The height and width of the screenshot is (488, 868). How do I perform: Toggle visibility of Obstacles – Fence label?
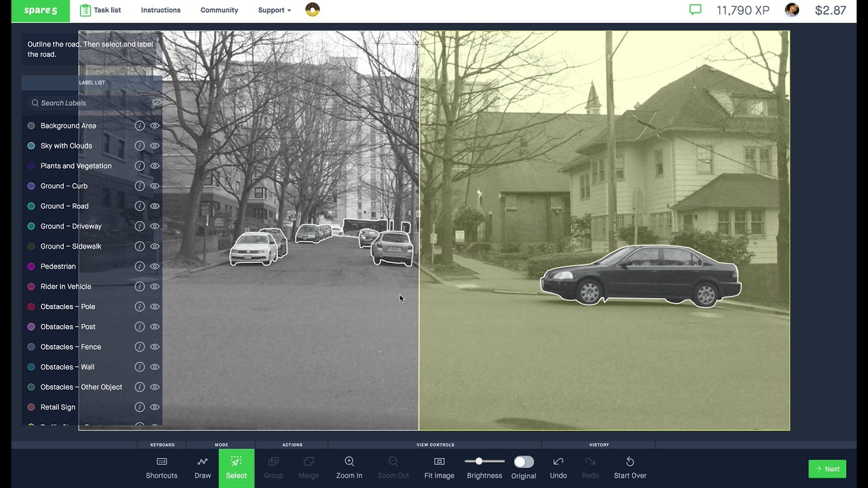tap(155, 347)
